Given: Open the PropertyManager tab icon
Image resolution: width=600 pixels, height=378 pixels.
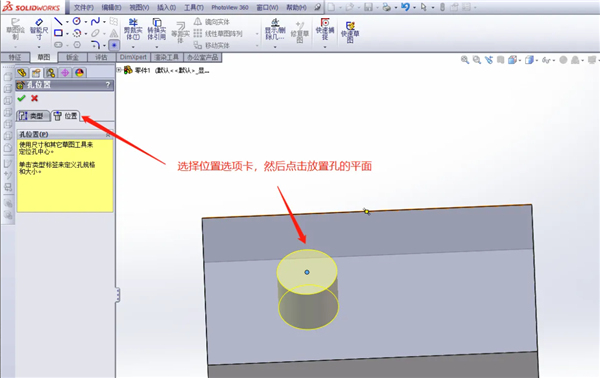Looking at the screenshot, I should (x=36, y=73).
